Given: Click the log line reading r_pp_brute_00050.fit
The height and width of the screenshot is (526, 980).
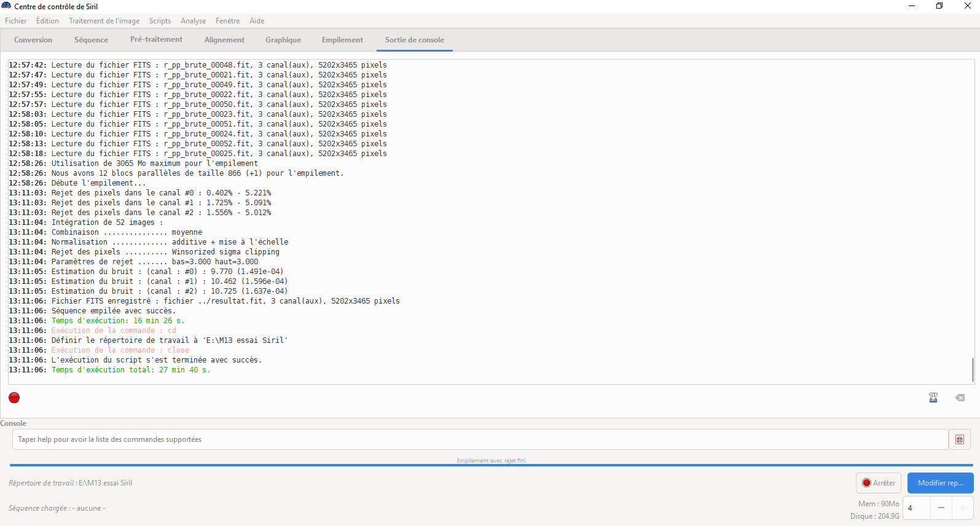Looking at the screenshot, I should click(x=198, y=104).
